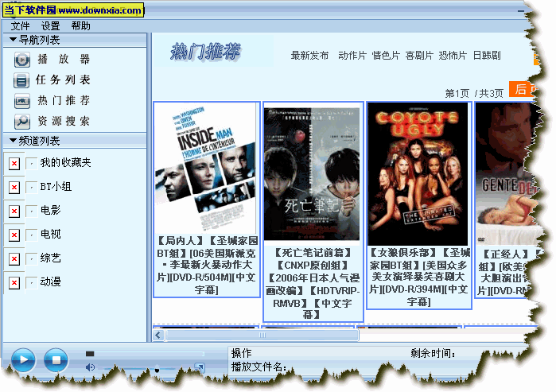Open 【死亡笔记前篇】 description link
This screenshot has width=556, height=392.
click(313, 283)
